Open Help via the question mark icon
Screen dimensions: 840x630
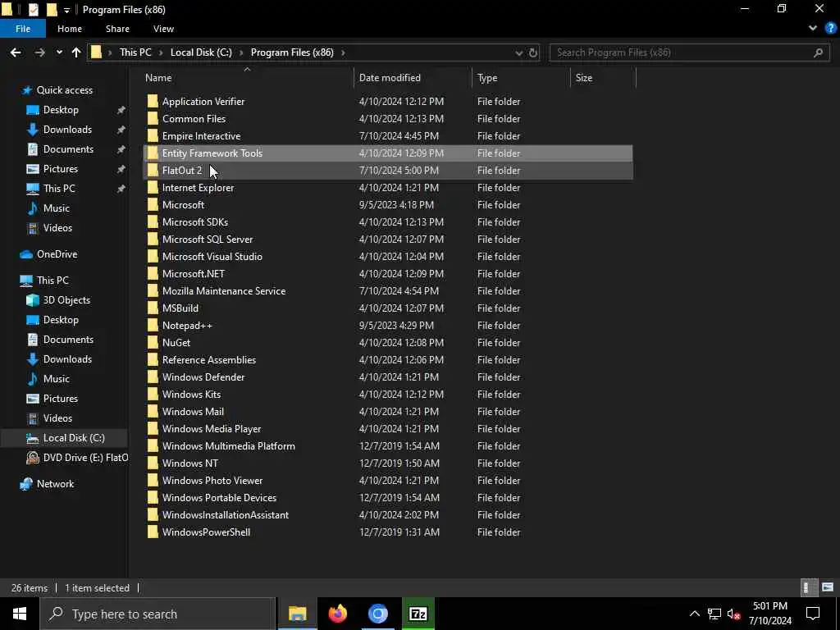(830, 29)
